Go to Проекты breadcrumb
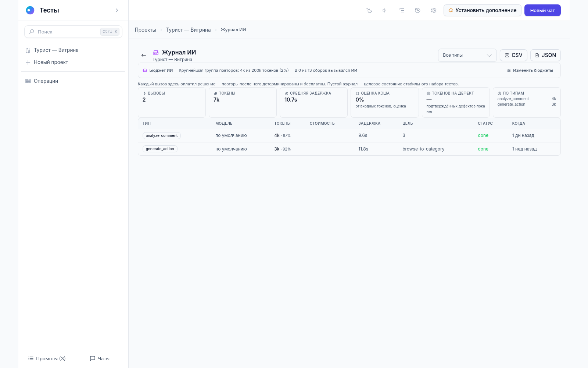This screenshot has width=588, height=368. coord(145,30)
